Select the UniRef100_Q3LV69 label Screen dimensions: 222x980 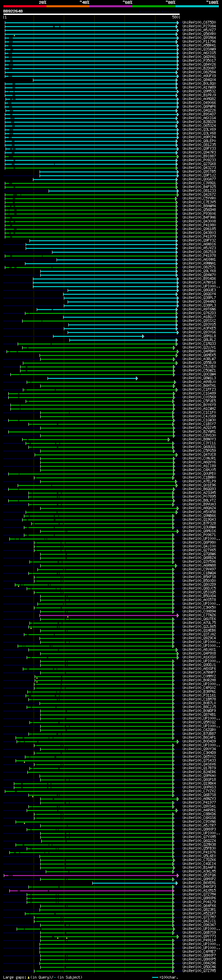click(x=199, y=129)
